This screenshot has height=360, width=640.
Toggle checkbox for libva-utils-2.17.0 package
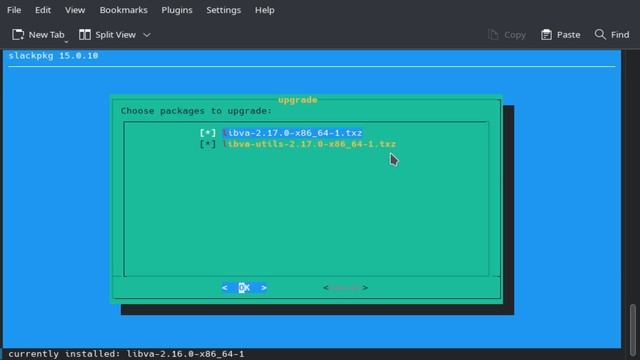coord(207,144)
